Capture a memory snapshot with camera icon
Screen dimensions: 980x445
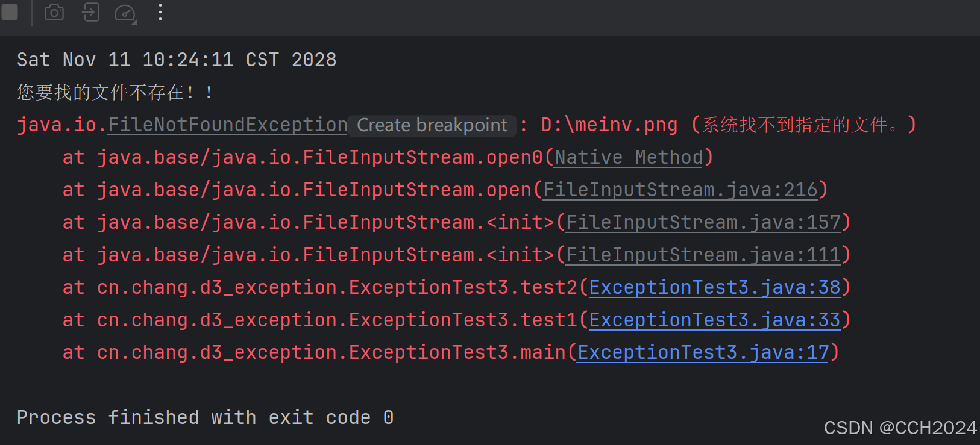[x=54, y=13]
